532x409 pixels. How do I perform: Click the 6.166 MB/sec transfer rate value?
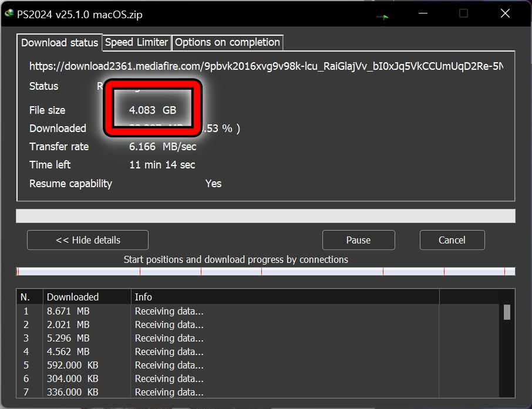[163, 147]
